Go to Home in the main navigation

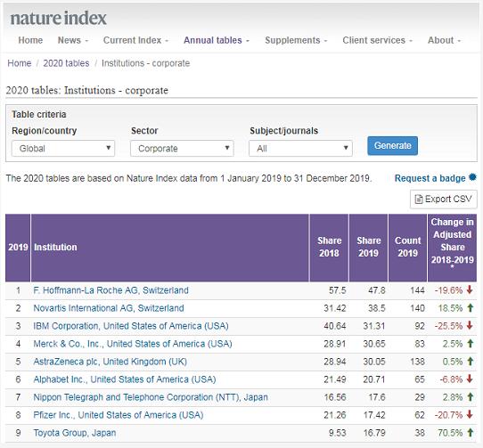click(x=30, y=40)
